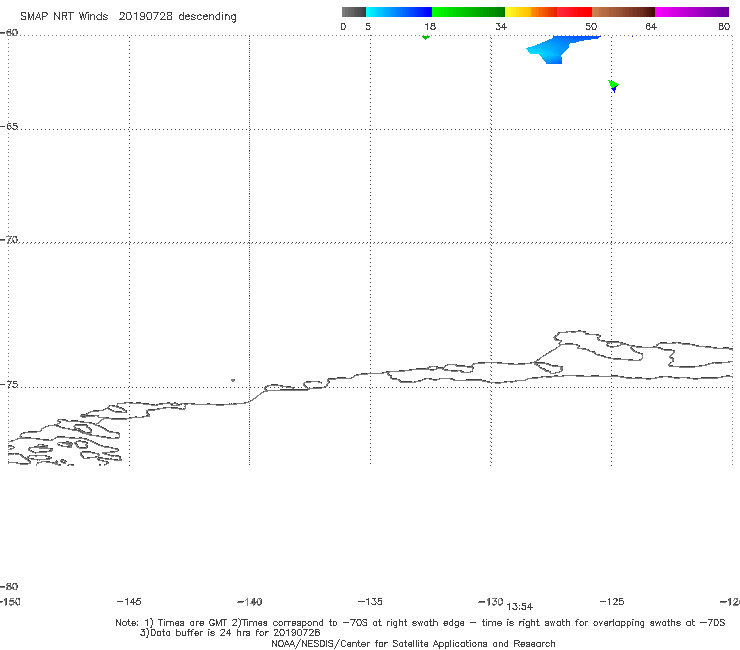Click the -130 longitude label

point(491,601)
